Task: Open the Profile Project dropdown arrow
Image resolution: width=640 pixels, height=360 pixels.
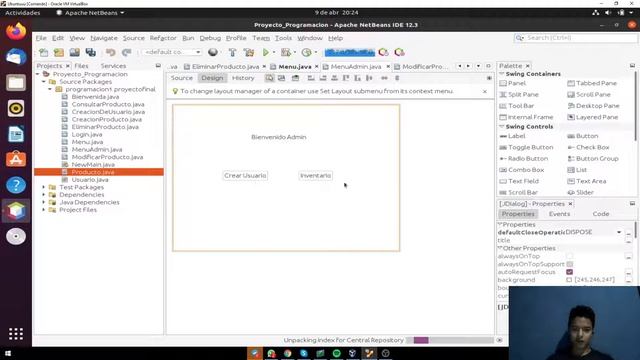Action: pyautogui.click(x=316, y=52)
